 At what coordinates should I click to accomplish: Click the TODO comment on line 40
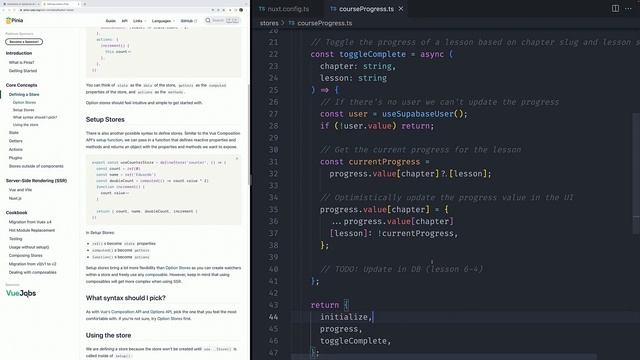click(402, 269)
